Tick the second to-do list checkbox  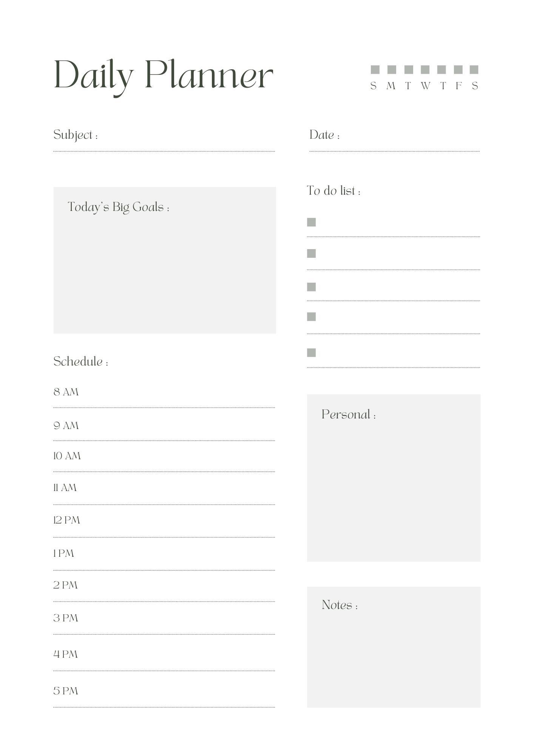pos(311,253)
